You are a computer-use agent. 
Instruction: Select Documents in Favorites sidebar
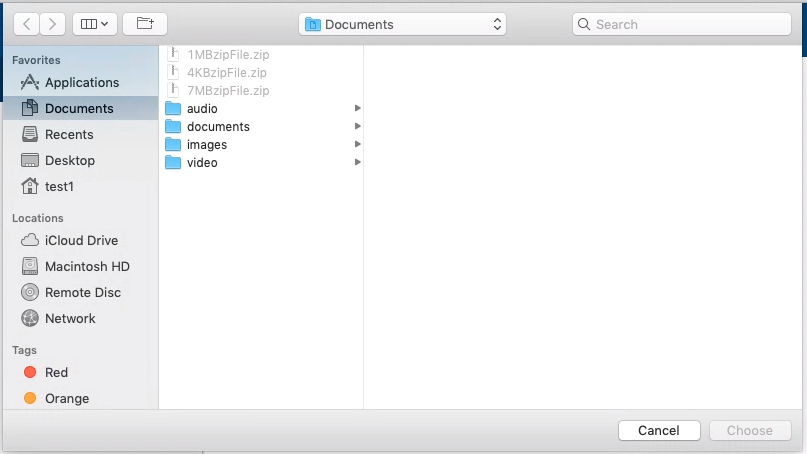[x=80, y=108]
